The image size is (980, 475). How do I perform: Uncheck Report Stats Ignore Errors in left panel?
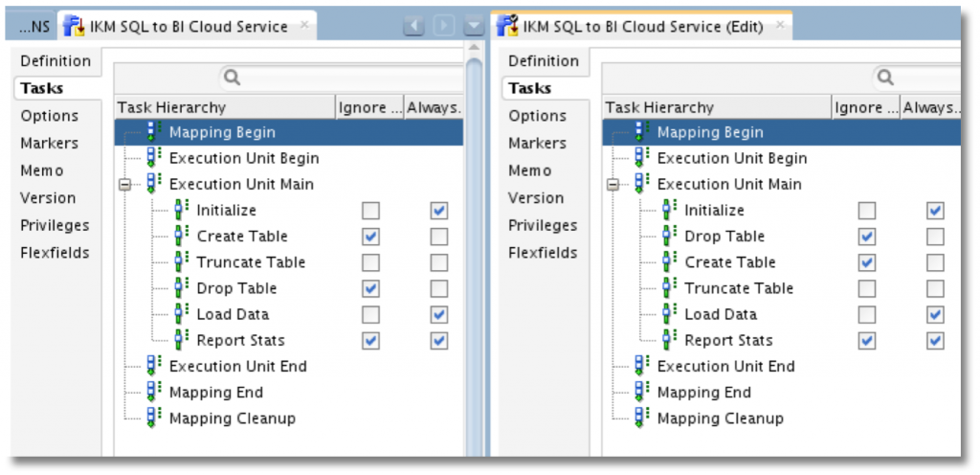(x=370, y=340)
